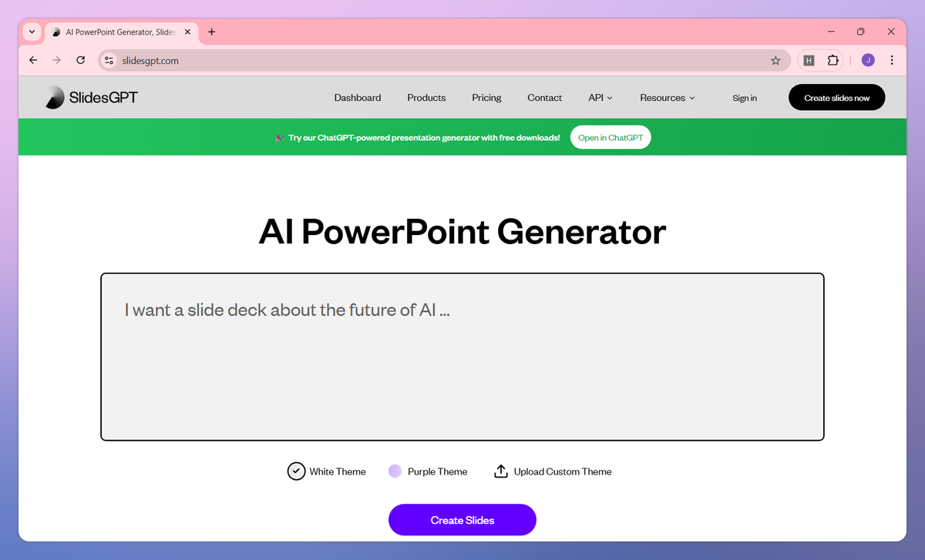This screenshot has width=925, height=560.
Task: Click the AI PowerPoint Generator browser tab
Action: [120, 32]
